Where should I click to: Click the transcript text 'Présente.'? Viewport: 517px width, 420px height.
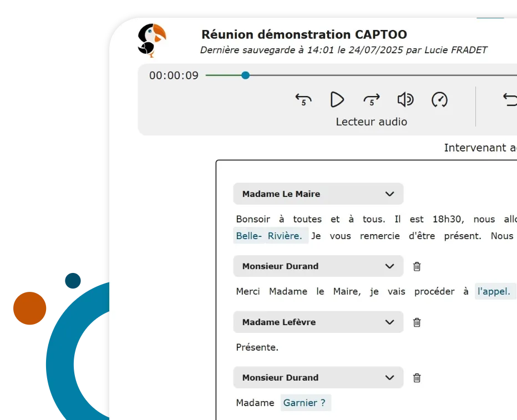point(257,347)
